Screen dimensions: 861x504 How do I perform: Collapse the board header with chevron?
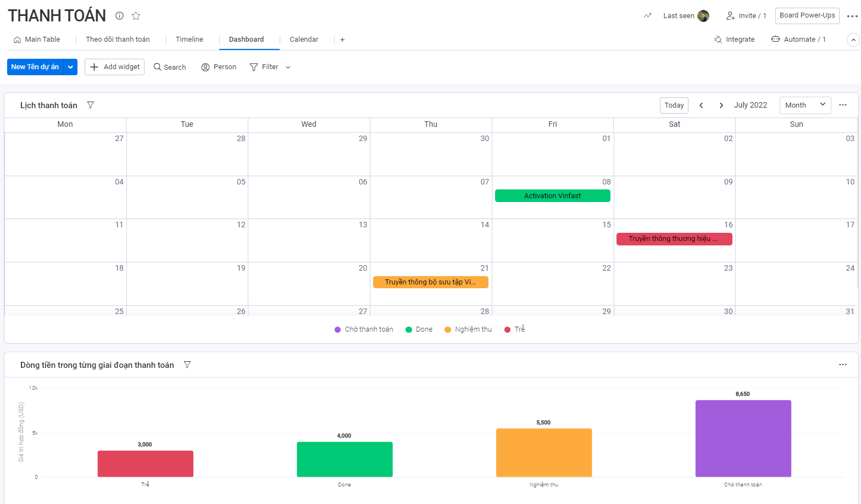coord(852,40)
